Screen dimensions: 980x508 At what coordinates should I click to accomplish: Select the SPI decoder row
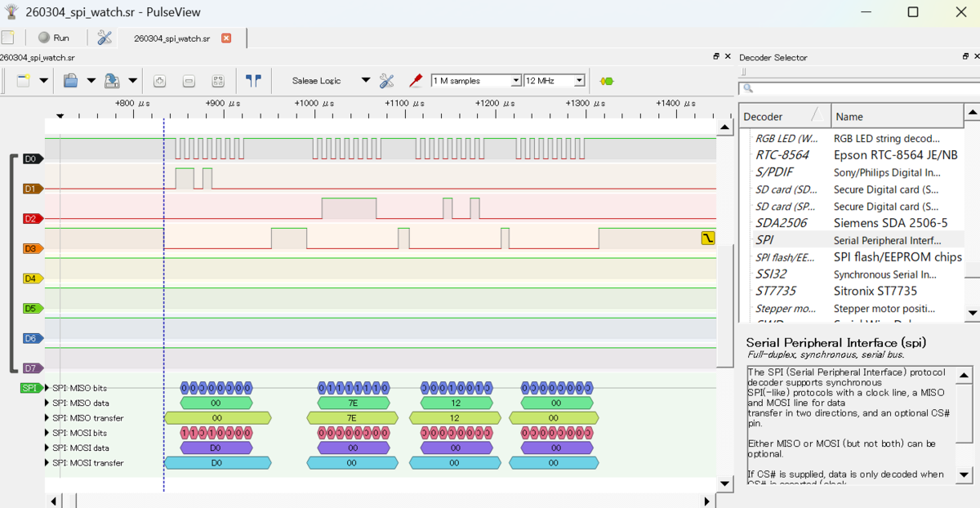point(851,240)
